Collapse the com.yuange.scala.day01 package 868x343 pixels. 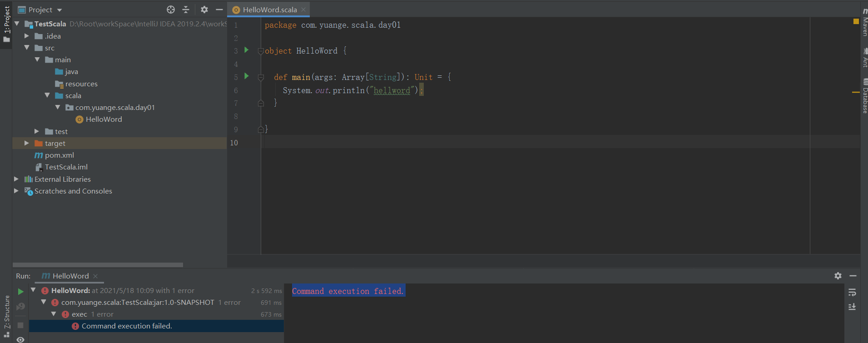point(58,107)
